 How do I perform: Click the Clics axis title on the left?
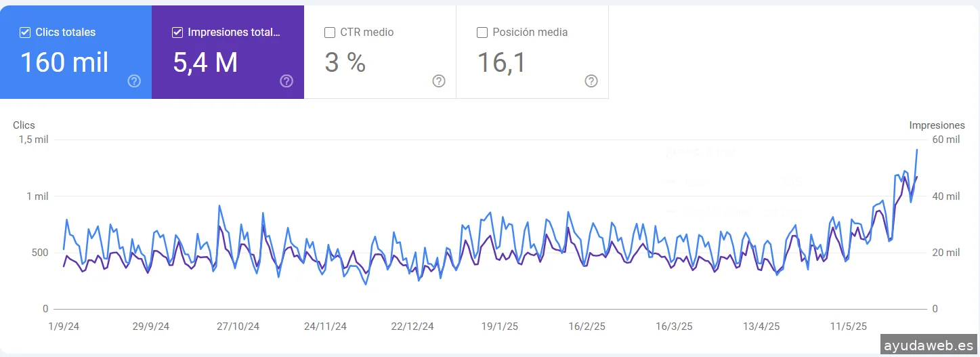coord(24,125)
